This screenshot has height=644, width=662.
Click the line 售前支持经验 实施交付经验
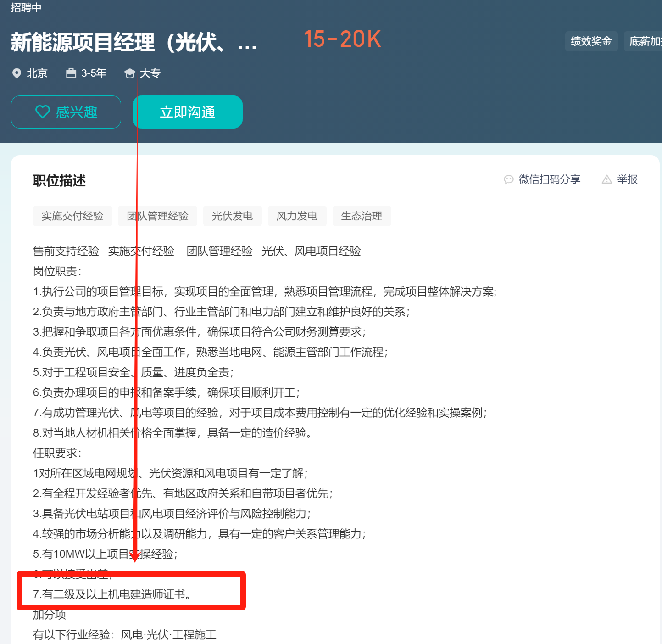pyautogui.click(x=197, y=251)
